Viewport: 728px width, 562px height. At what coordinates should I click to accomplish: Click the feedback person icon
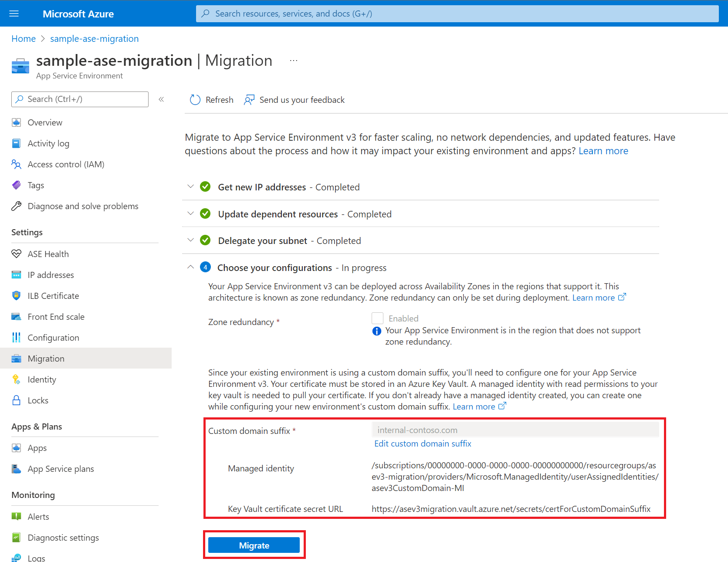point(249,100)
